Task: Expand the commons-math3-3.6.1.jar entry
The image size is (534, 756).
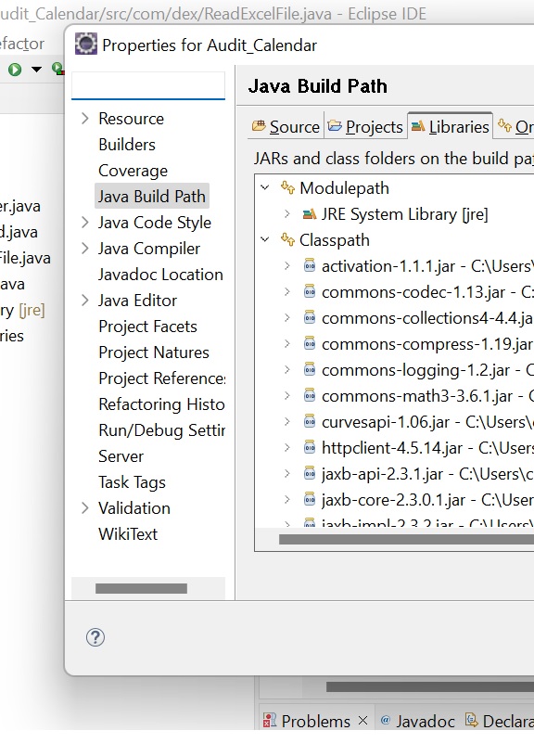Action: tap(287, 396)
